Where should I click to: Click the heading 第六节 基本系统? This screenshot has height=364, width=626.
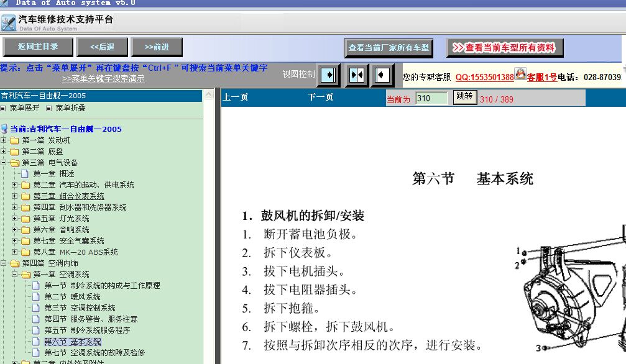[472, 178]
